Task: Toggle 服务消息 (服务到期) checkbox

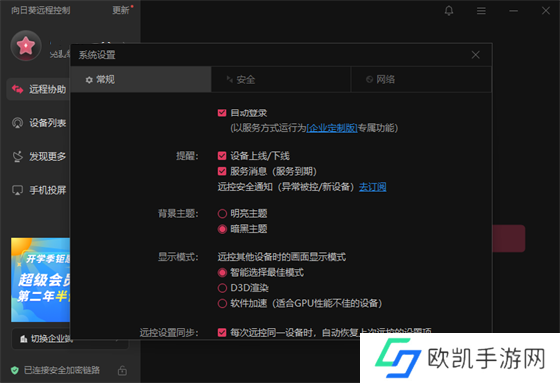Action: [x=222, y=171]
